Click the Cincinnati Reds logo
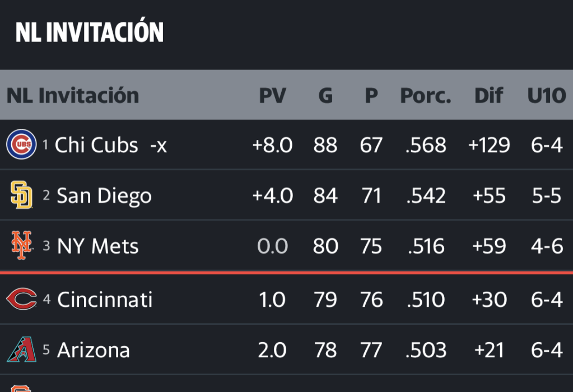The image size is (573, 392). (x=21, y=299)
